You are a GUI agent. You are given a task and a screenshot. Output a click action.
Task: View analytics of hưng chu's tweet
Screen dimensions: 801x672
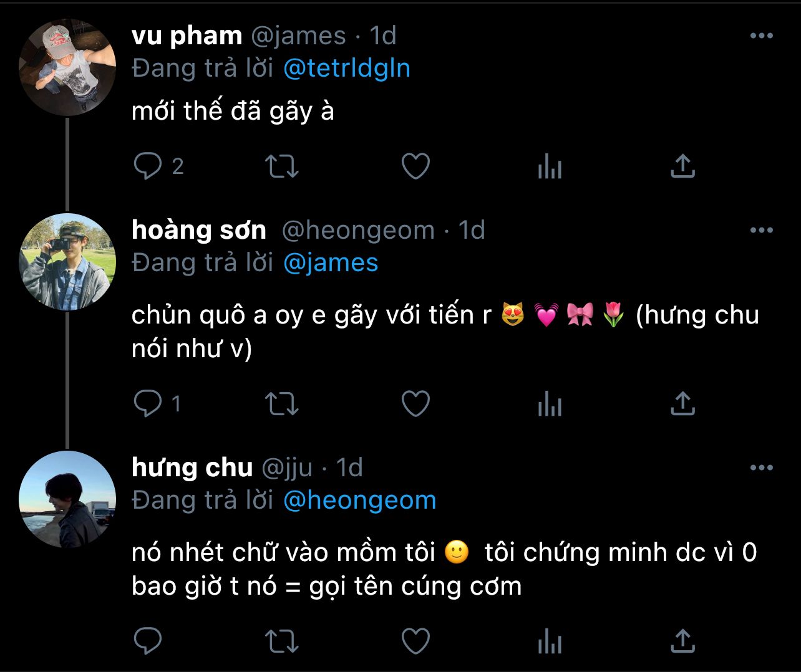[550, 641]
